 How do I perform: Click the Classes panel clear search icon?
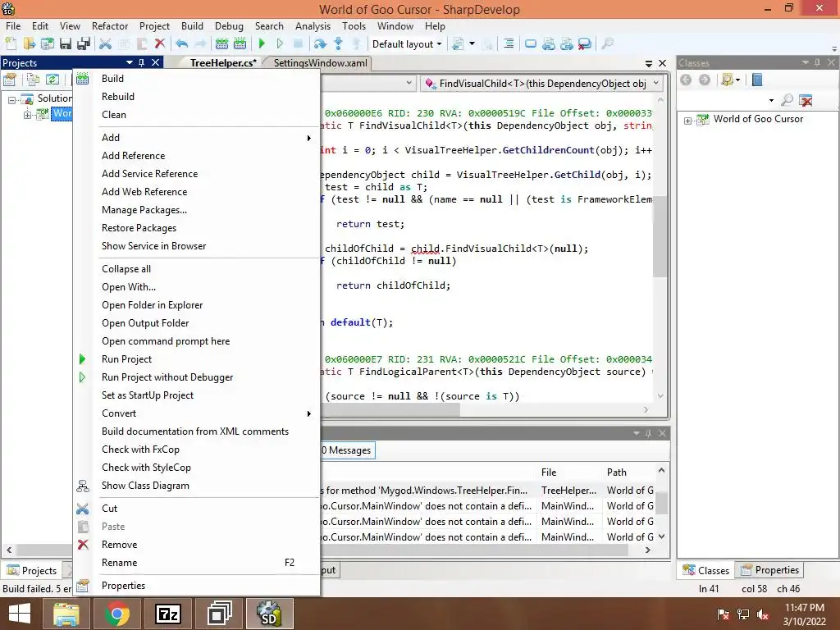point(806,99)
